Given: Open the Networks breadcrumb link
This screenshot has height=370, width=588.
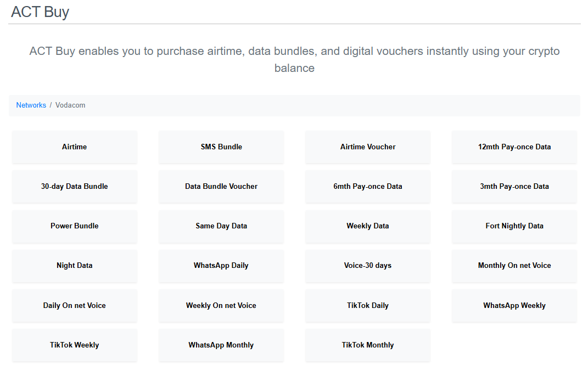Looking at the screenshot, I should (31, 105).
